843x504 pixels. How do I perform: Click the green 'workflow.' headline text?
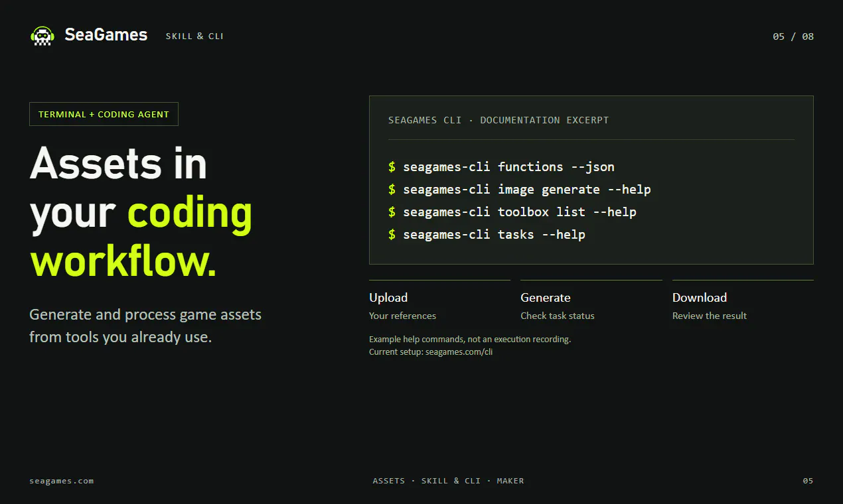123,261
